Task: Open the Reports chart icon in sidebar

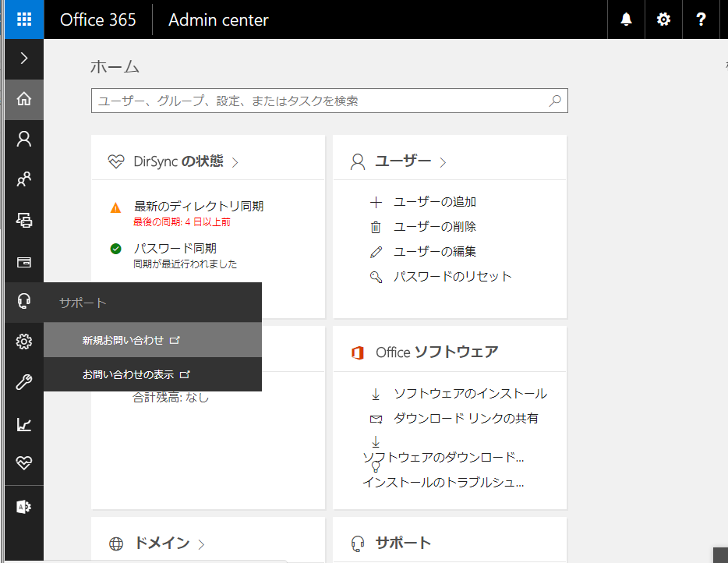Action: point(24,424)
